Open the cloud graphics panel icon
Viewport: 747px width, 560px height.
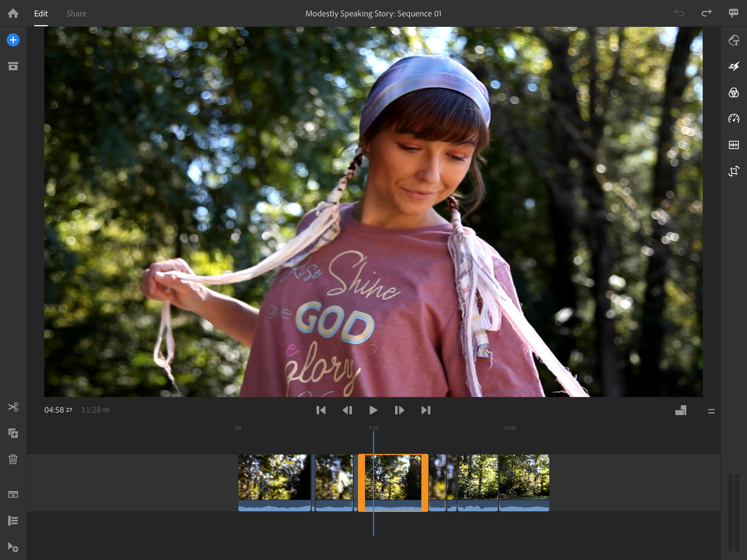734,40
